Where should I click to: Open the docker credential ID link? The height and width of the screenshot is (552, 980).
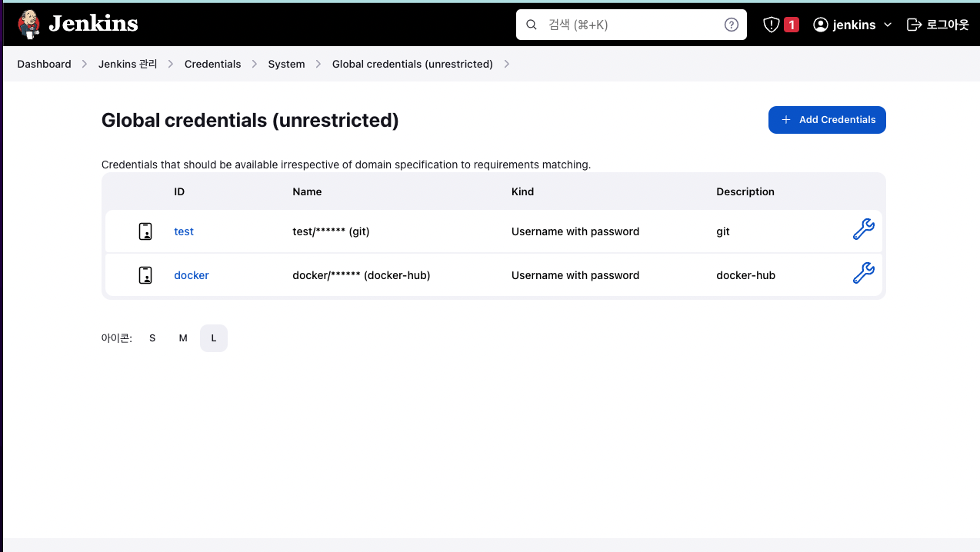pyautogui.click(x=192, y=275)
